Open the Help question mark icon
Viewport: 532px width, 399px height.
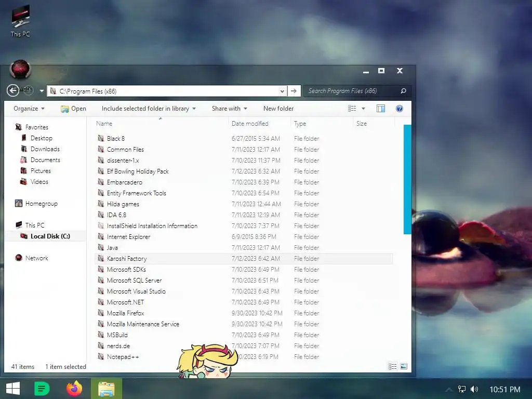400,109
